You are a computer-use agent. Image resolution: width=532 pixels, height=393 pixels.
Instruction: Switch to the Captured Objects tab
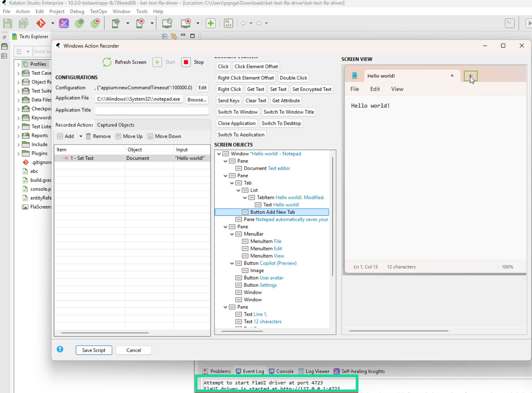click(x=116, y=125)
